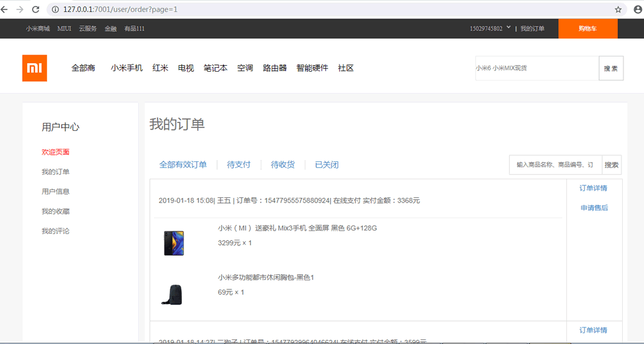This screenshot has width=644, height=344.
Task: Click the 我的订单 page heading
Action: pos(177,125)
